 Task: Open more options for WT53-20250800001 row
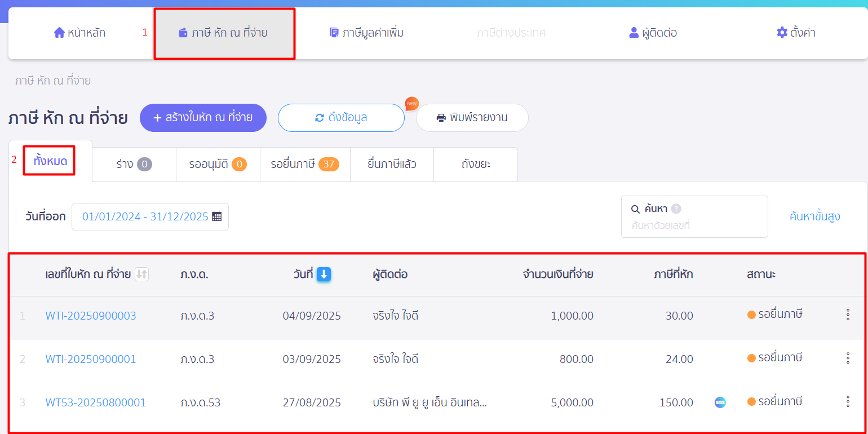point(848,401)
